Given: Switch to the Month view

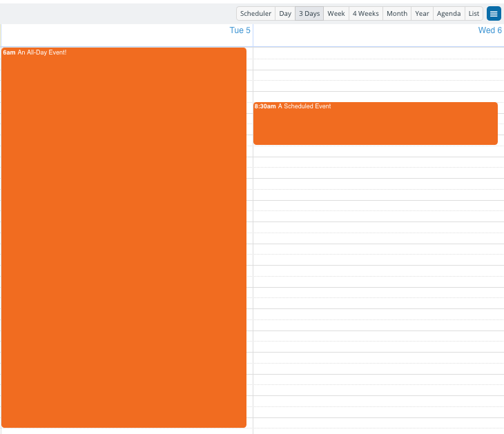Looking at the screenshot, I should click(x=397, y=14).
